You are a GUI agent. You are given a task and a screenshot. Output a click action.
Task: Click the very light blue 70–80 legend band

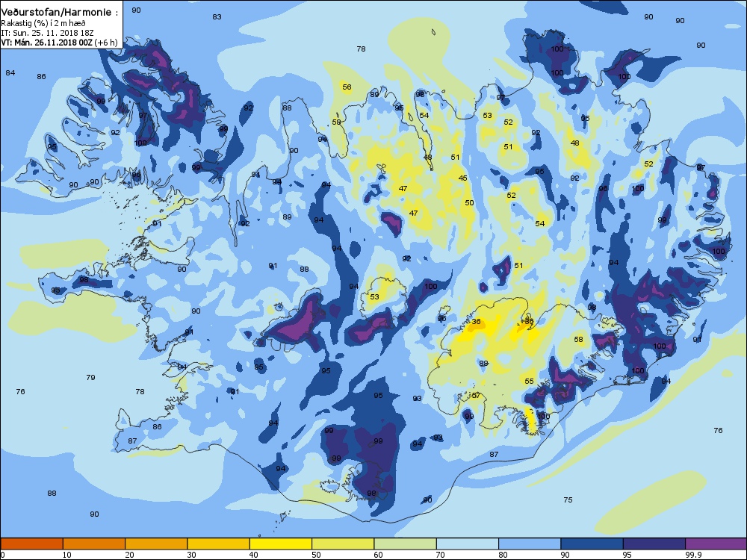pos(468,544)
